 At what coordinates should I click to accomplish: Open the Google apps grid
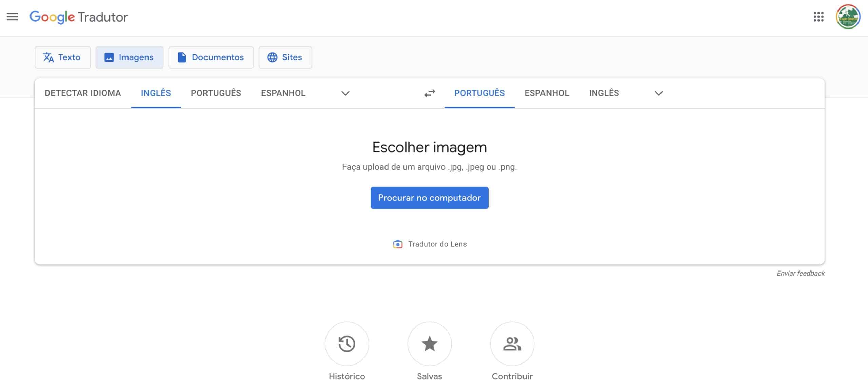(x=818, y=17)
